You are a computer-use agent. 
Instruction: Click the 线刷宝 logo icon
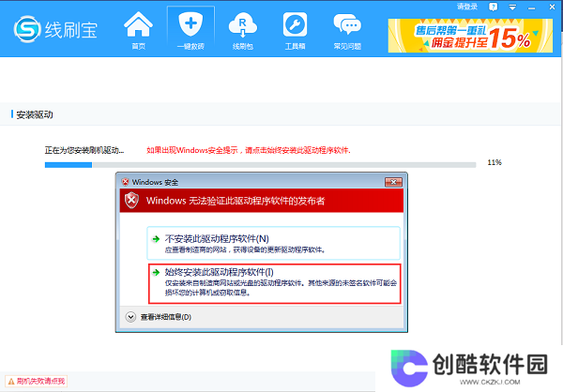[x=27, y=29]
